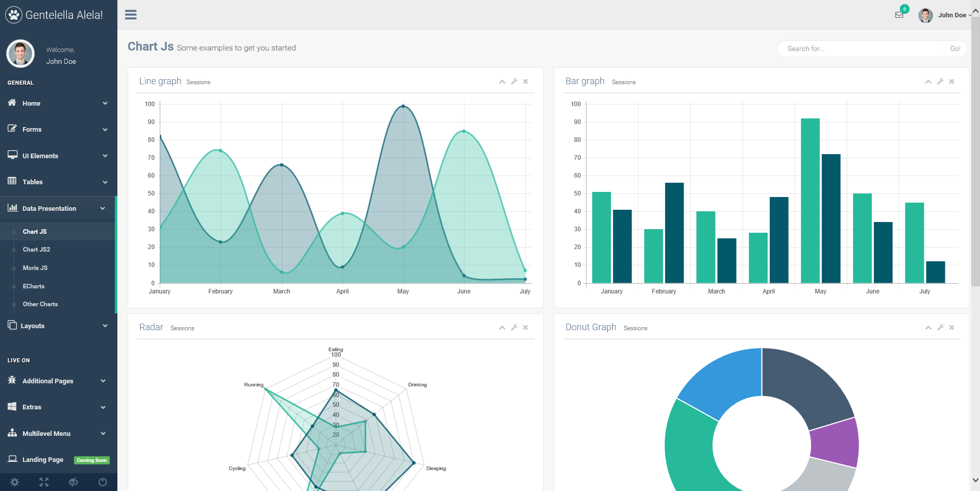This screenshot has width=980, height=491.
Task: Click the logout power icon
Action: pos(103,482)
